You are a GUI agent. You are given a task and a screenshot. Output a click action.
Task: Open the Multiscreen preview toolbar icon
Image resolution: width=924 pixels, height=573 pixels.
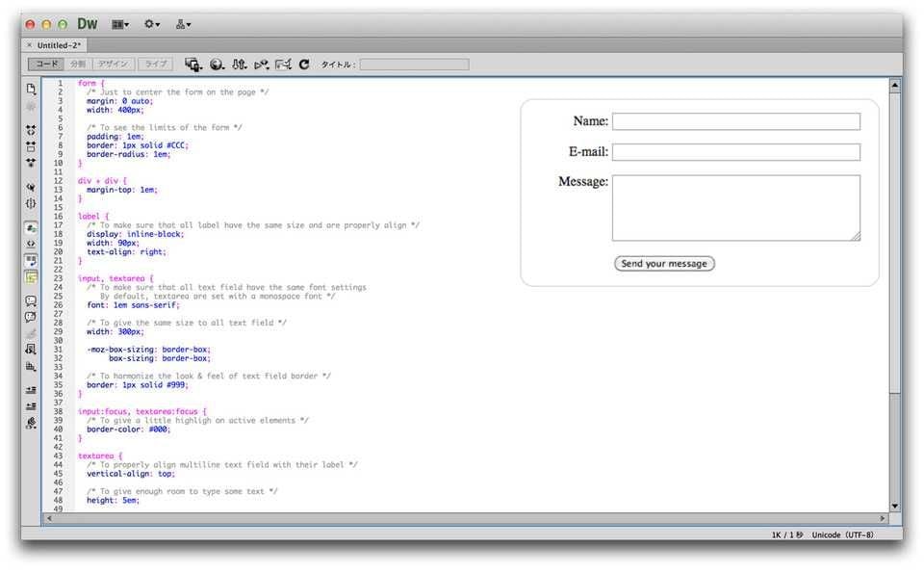[x=193, y=65]
